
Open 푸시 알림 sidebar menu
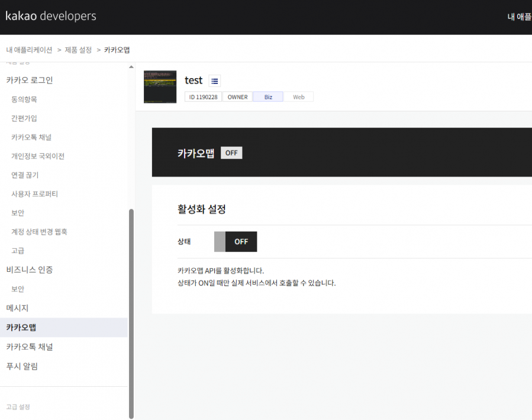pyautogui.click(x=22, y=366)
